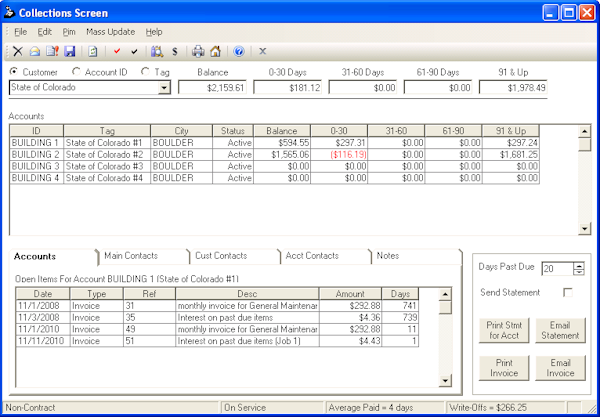Click the binoculars search icon
This screenshot has width=600, height=417.
[157, 51]
